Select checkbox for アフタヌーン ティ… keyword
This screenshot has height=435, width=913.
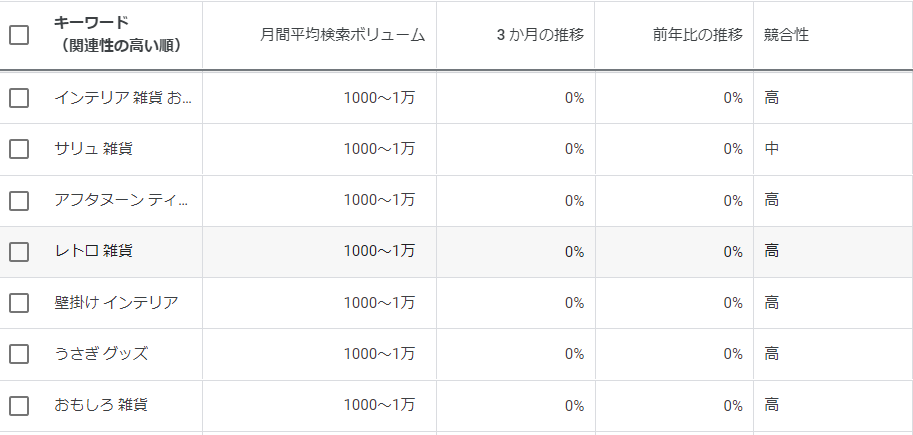19,200
